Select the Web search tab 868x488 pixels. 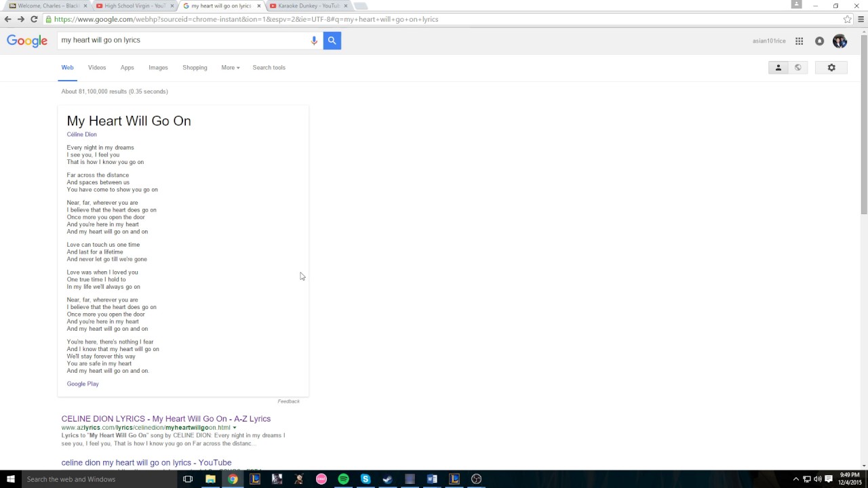pos(67,68)
